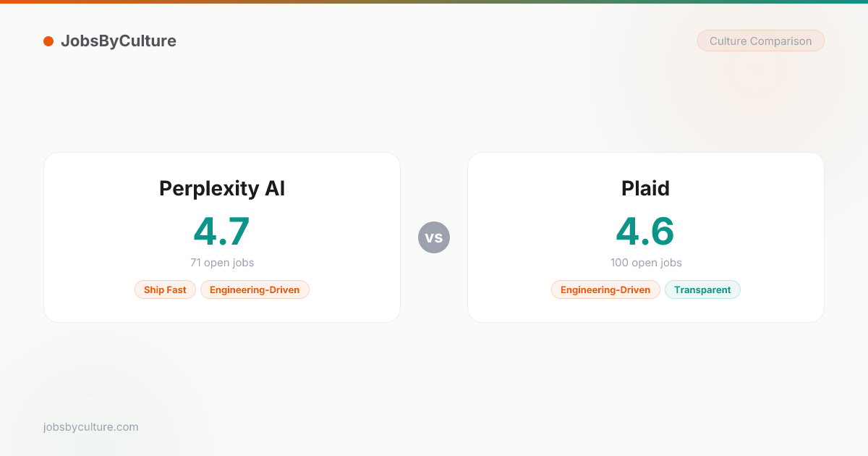Select the Plaid card title
Screen dimensions: 868x456
[646, 188]
